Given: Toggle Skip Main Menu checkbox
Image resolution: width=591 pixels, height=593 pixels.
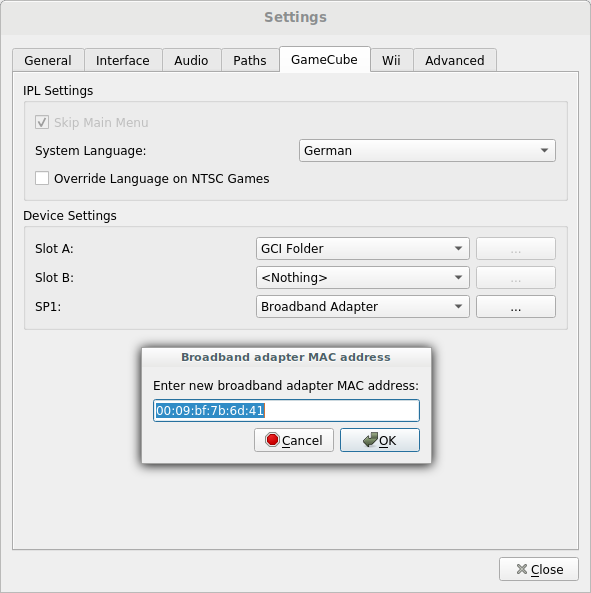Looking at the screenshot, I should [42, 122].
